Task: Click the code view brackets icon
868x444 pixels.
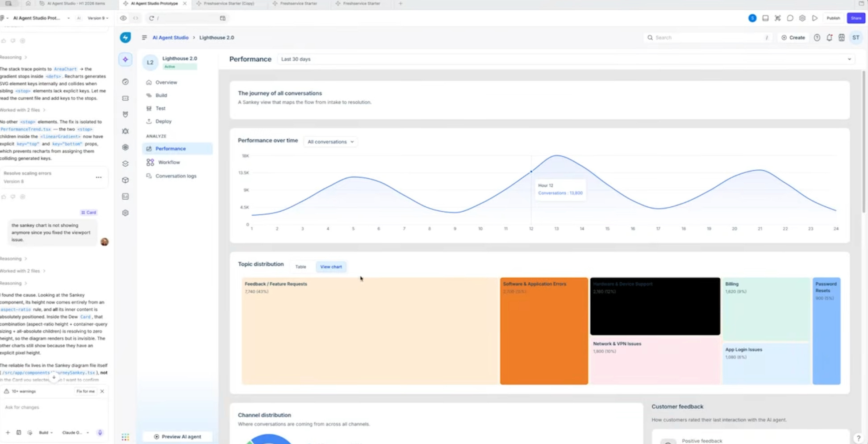Action: pyautogui.click(x=136, y=18)
